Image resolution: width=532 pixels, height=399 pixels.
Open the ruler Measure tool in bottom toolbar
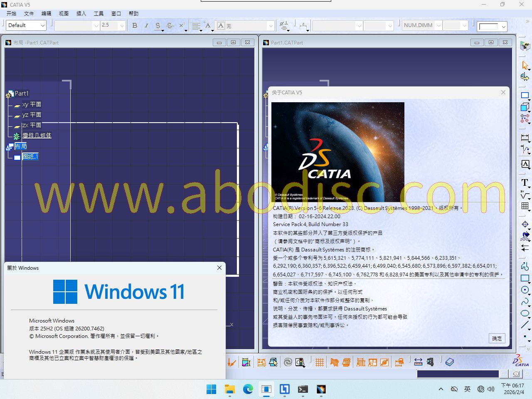(418, 362)
